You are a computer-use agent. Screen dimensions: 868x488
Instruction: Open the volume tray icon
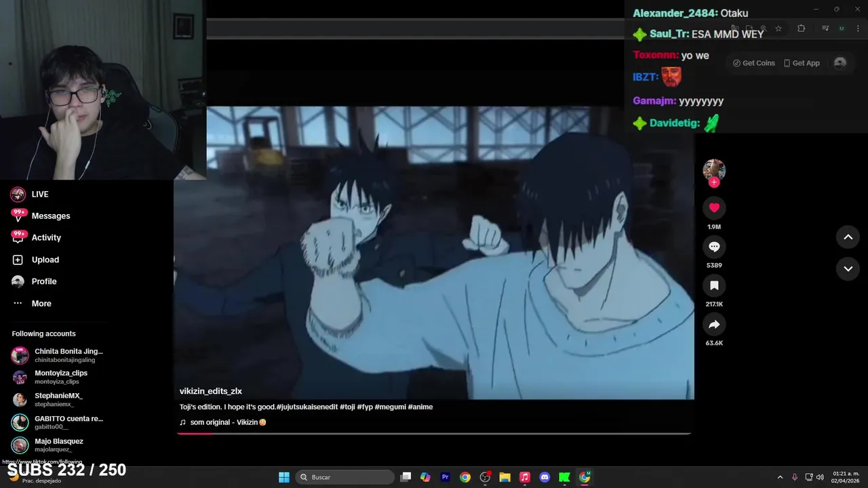[x=820, y=477]
